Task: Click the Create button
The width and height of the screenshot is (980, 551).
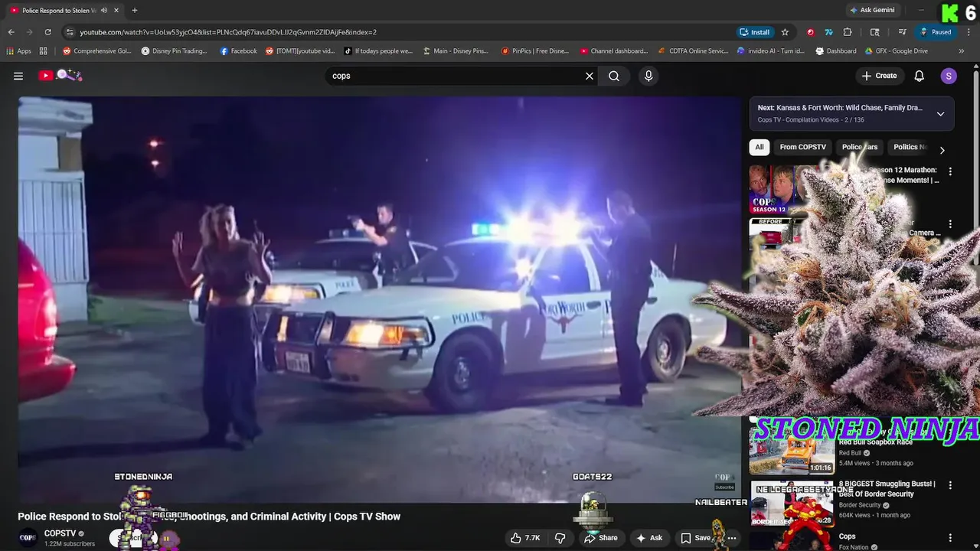Action: pyautogui.click(x=879, y=76)
